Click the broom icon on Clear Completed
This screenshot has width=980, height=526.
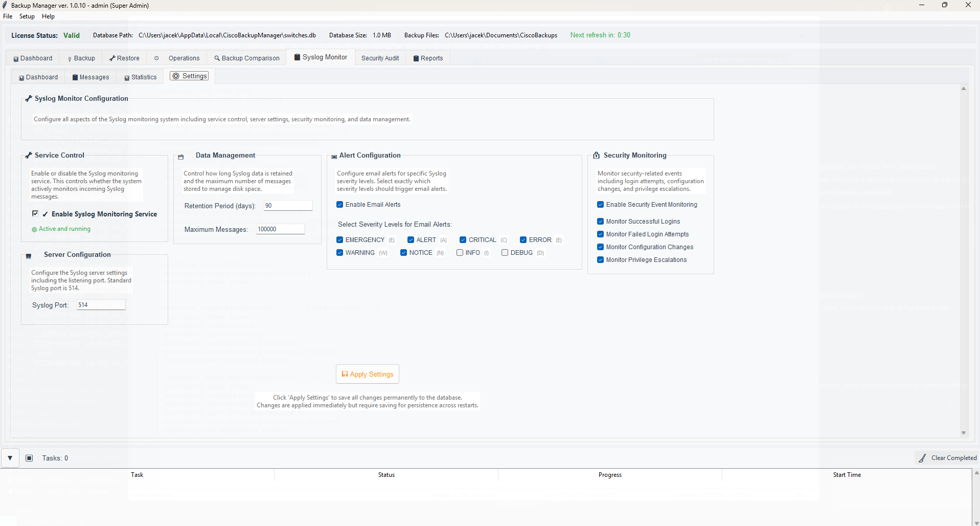(x=922, y=458)
